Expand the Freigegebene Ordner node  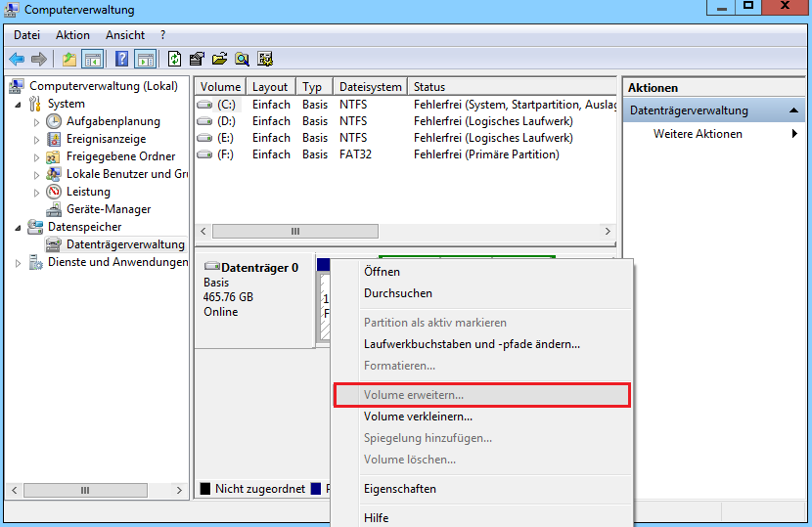point(37,157)
